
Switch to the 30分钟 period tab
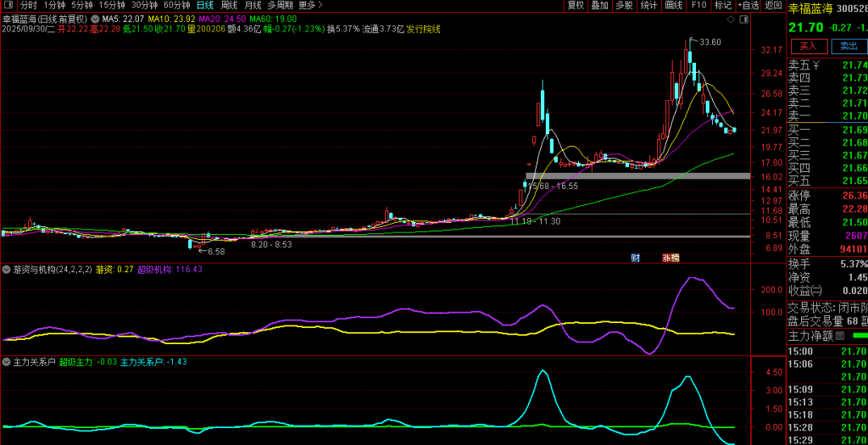pos(144,5)
